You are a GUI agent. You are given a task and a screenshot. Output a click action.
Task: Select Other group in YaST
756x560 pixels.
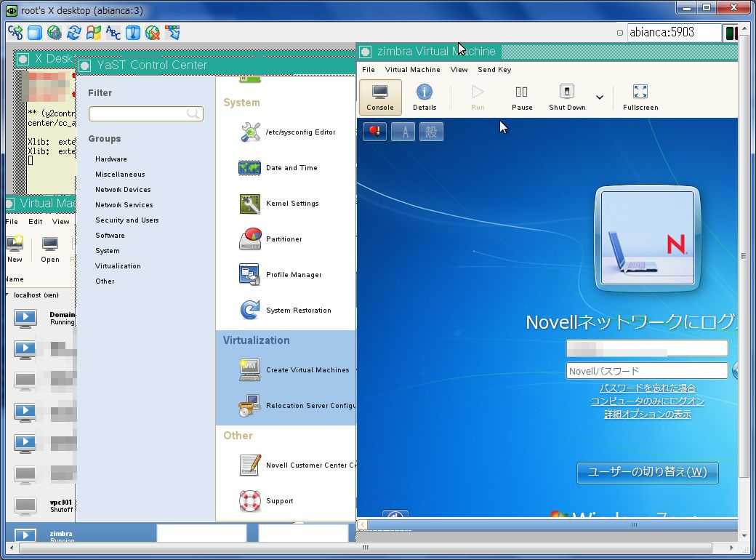105,281
